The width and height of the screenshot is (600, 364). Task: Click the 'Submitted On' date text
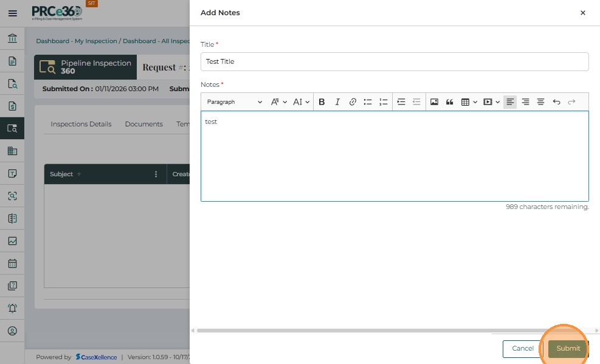100,89
